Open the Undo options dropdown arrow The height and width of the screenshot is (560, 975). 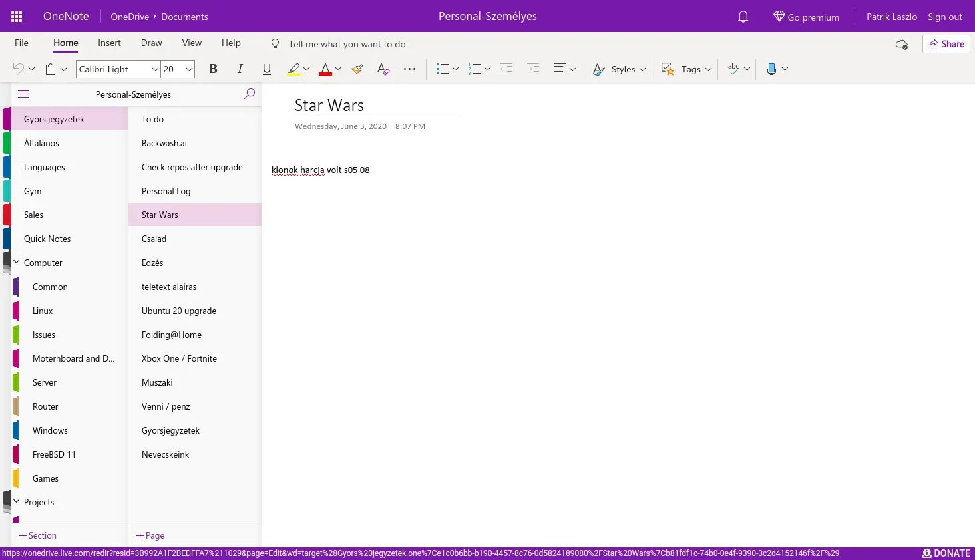(x=31, y=69)
